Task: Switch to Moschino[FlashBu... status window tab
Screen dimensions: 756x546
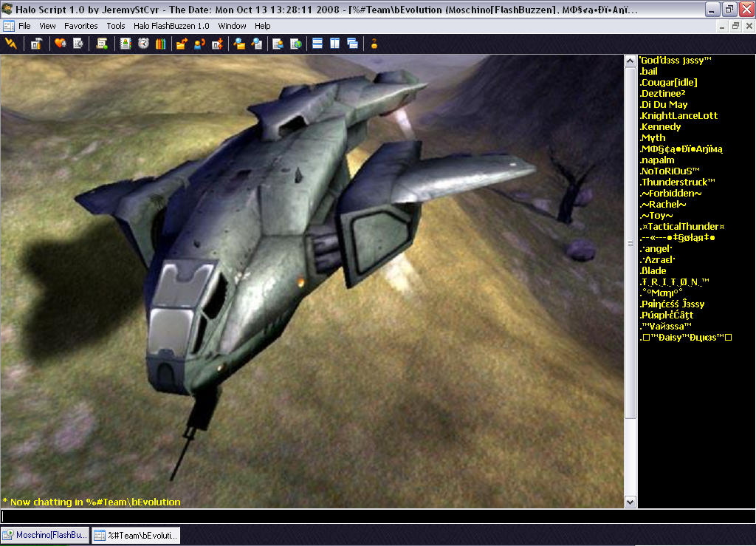Action: coord(45,535)
